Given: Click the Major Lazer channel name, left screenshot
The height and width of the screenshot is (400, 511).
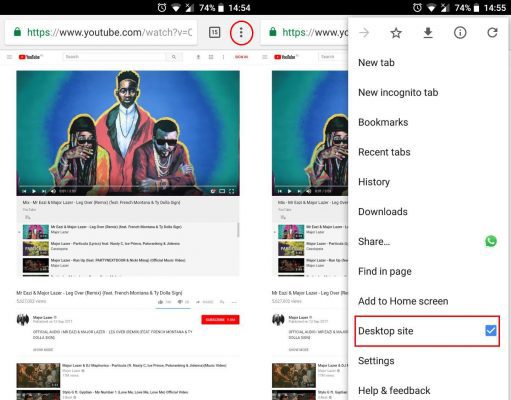Looking at the screenshot, I should tap(42, 317).
